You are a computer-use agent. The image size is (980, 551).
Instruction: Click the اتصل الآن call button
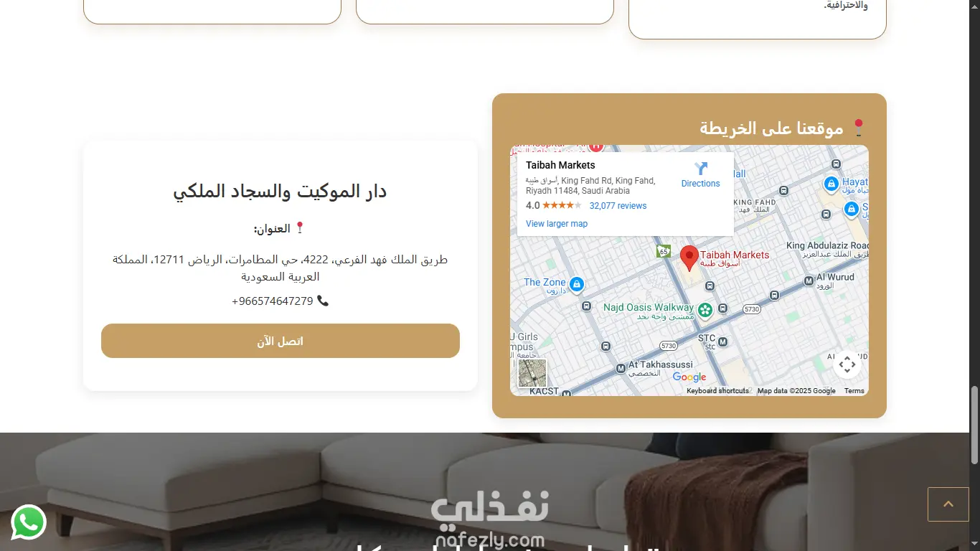281,341
